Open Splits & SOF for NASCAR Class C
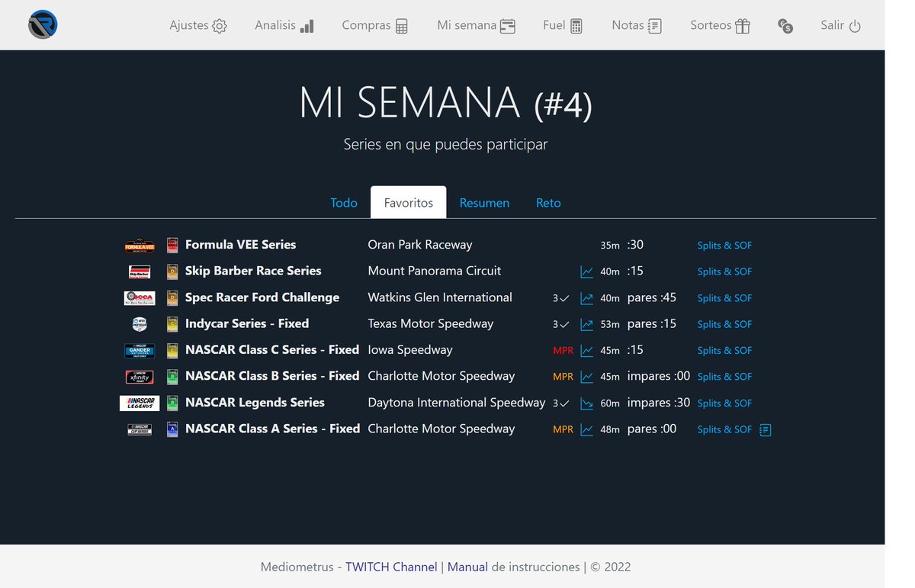The width and height of the screenshot is (915, 588). click(724, 351)
